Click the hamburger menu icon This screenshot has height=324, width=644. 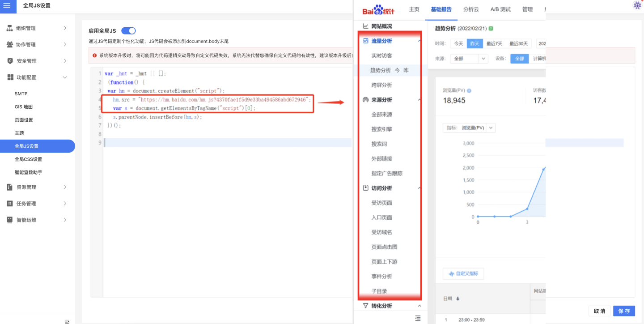[7, 5]
